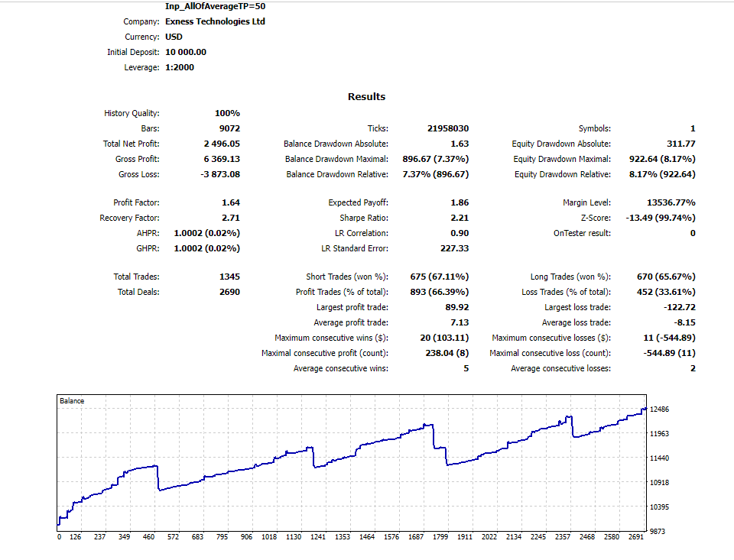Select the Margin Level value 13536.77%
The width and height of the screenshot is (734, 560).
tap(671, 202)
